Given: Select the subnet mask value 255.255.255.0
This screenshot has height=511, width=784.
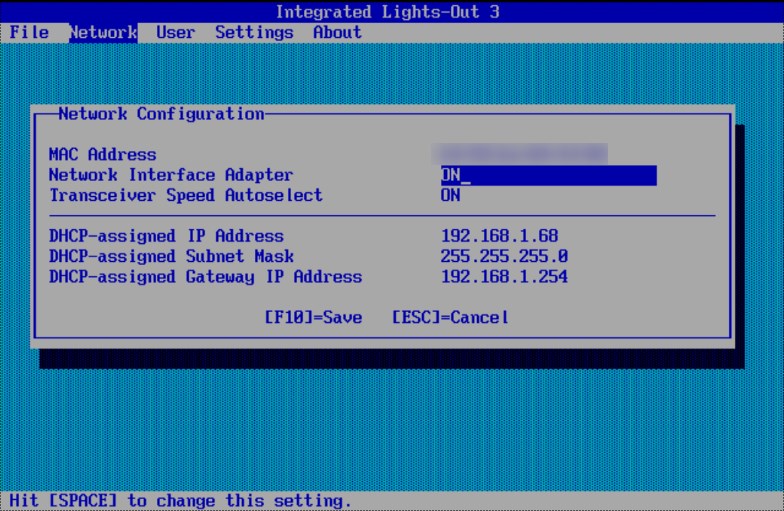Looking at the screenshot, I should tap(504, 256).
